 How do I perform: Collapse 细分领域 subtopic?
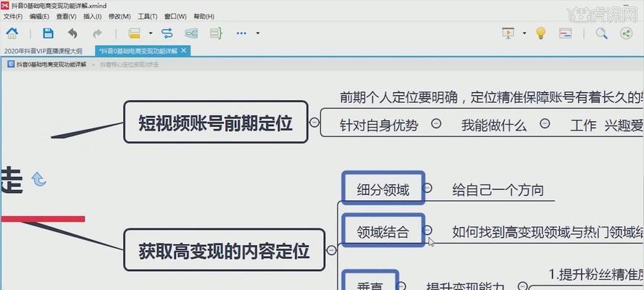click(427, 188)
